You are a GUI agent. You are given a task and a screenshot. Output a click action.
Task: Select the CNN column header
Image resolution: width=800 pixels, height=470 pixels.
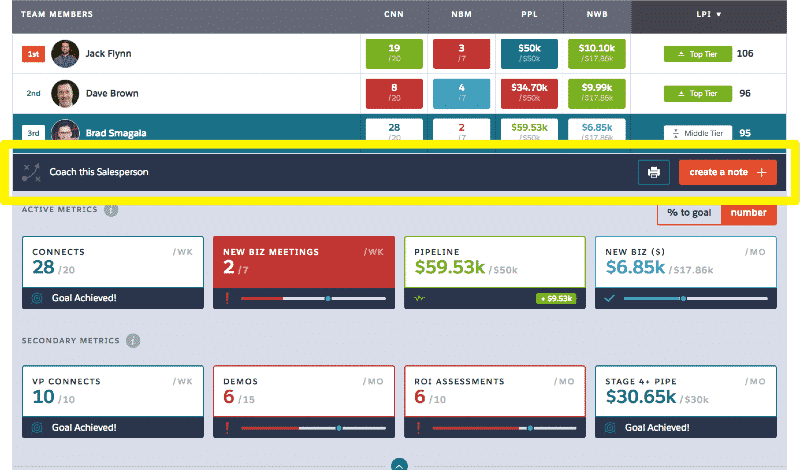click(394, 14)
